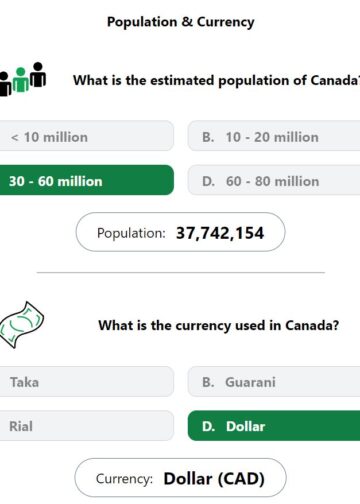
Task: Pick option D. 60 - 80 million
Action: tap(274, 180)
